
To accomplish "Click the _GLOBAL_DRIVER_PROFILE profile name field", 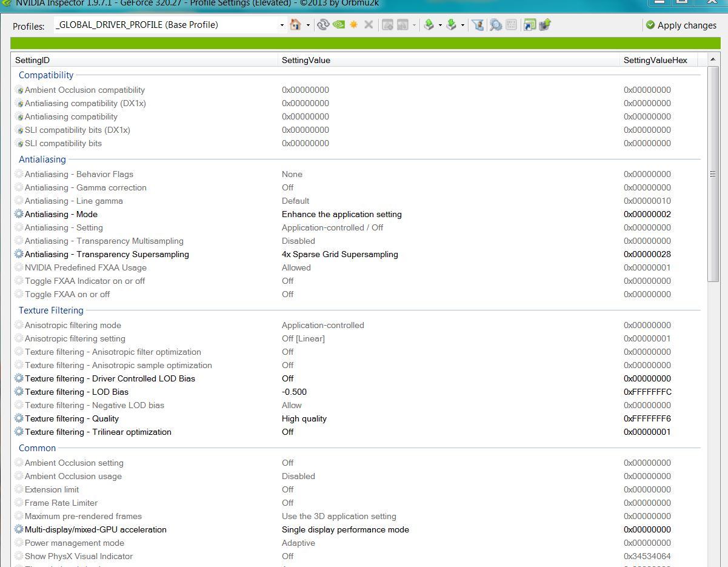I will click(165, 25).
